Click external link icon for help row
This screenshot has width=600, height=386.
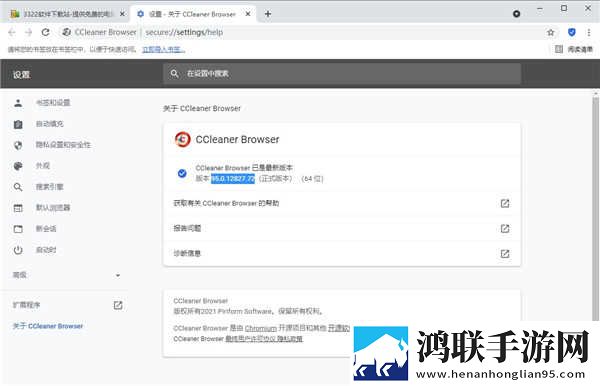click(x=505, y=204)
